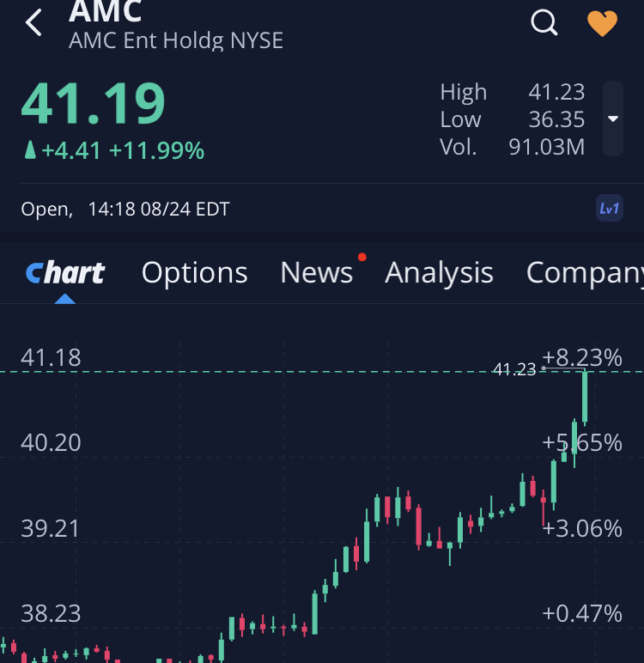The width and height of the screenshot is (644, 663).
Task: Tap the Vol. 91.03M volume value
Action: tap(546, 147)
